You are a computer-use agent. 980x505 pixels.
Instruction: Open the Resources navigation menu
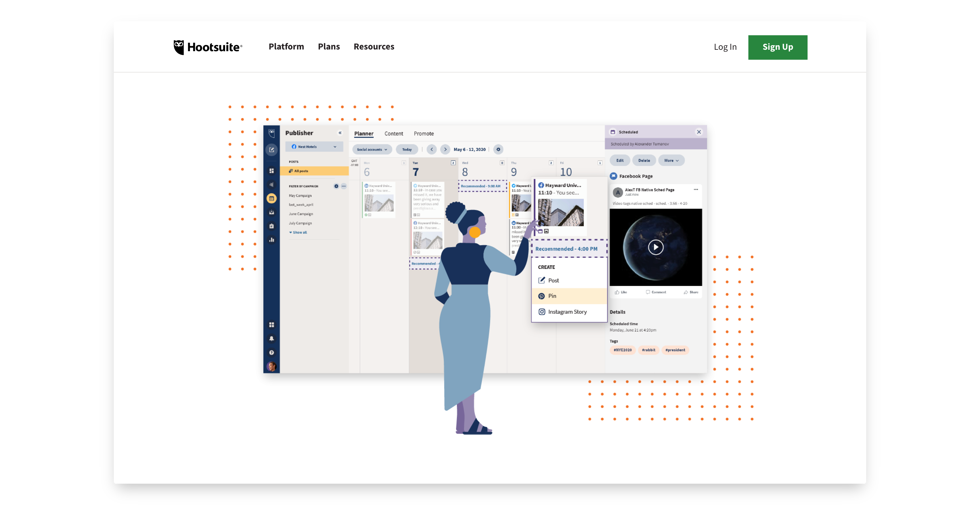374,47
